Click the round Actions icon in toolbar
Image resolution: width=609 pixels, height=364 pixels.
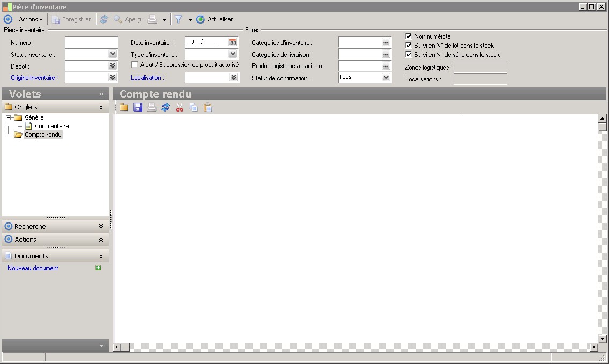8,19
